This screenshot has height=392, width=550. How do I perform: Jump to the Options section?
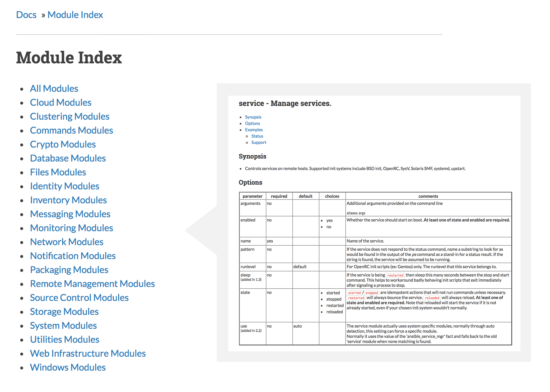tap(252, 123)
